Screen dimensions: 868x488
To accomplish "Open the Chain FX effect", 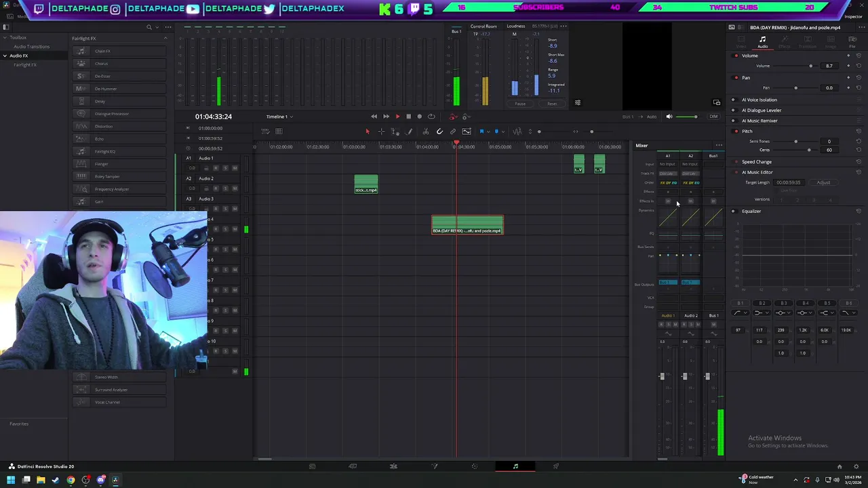I will pyautogui.click(x=119, y=52).
